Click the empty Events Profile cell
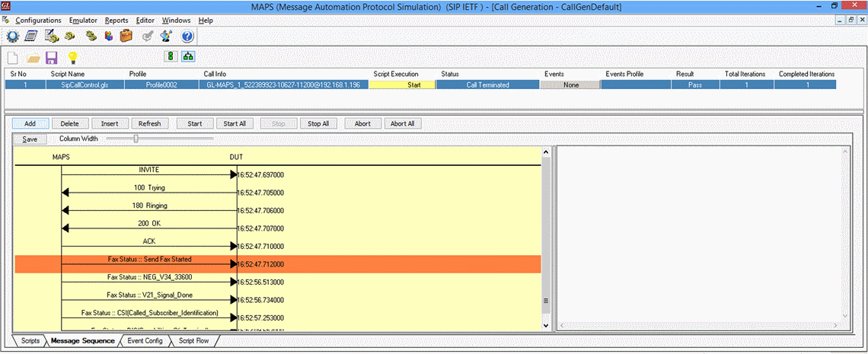 point(636,85)
